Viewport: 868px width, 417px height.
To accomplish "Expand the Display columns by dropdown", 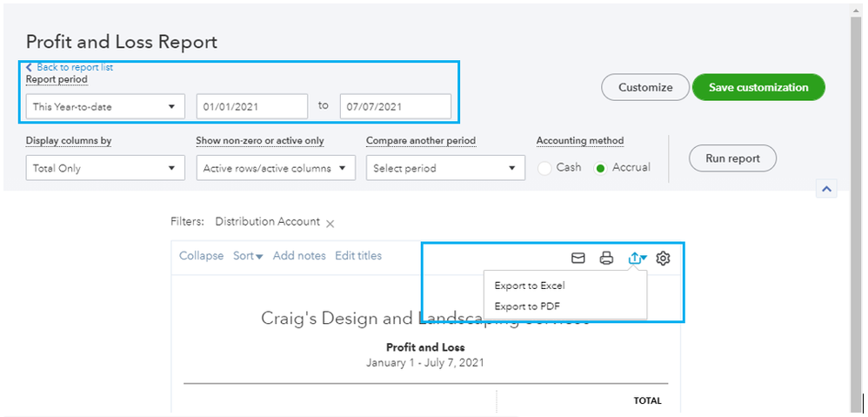I will (105, 168).
